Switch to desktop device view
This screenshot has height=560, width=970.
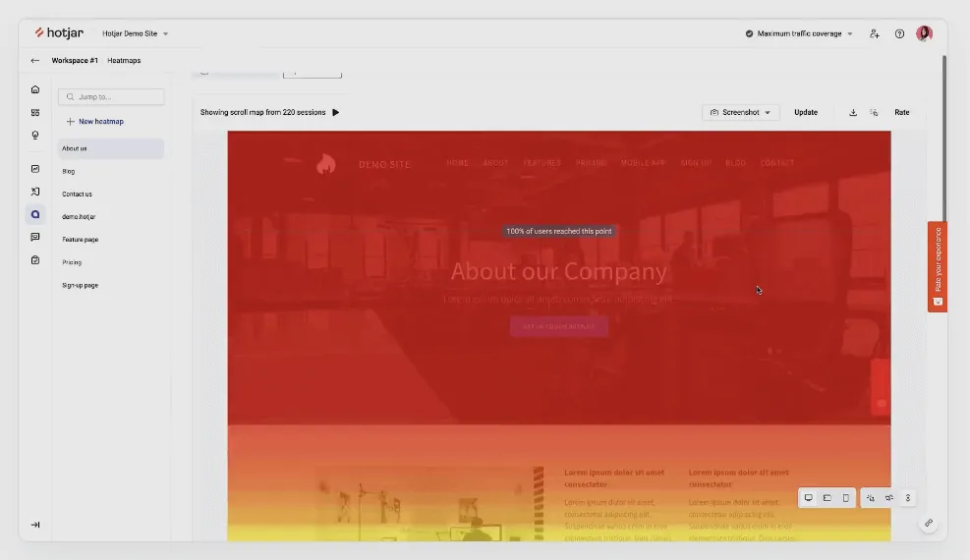[809, 498]
